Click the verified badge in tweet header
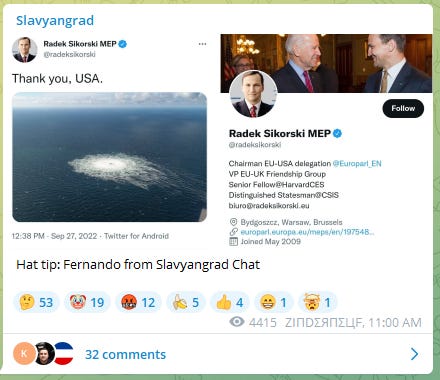The width and height of the screenshot is (440, 380). [x=123, y=44]
